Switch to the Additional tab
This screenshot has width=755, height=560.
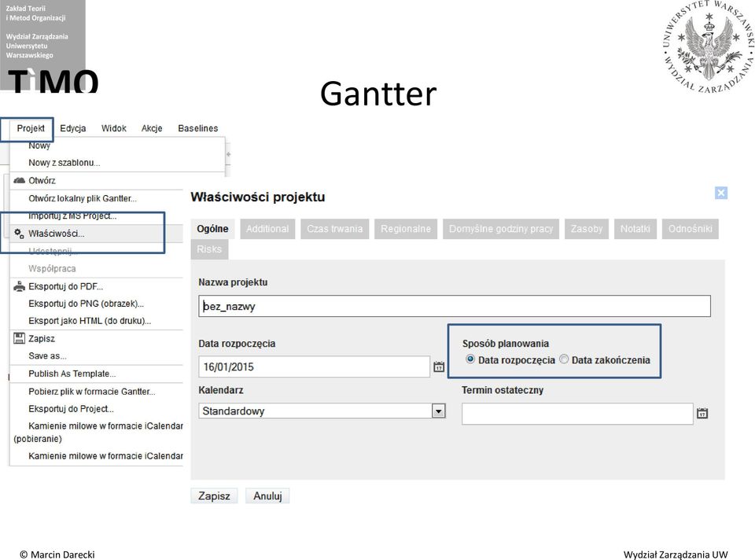coord(267,229)
